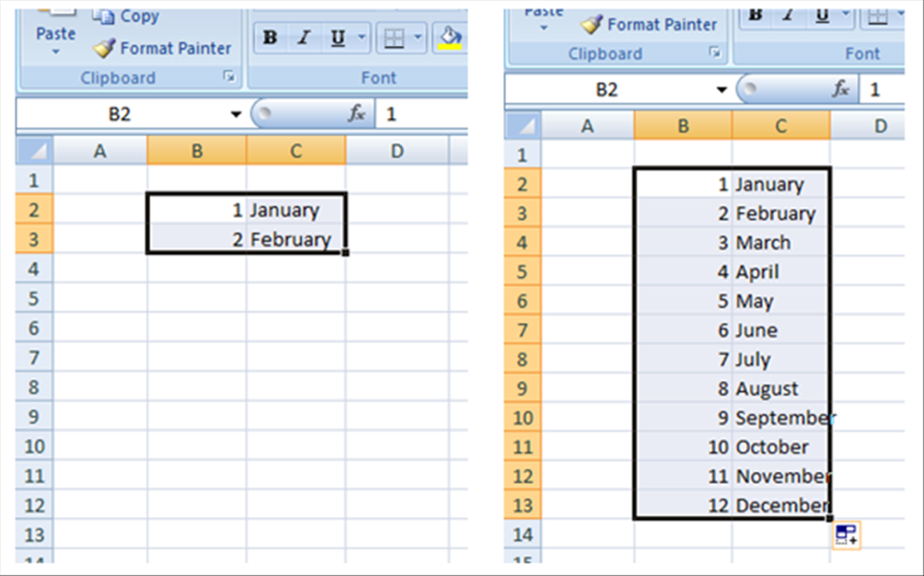Screen dimensions: 924x576
Task: Toggle Bold formatting
Action: coord(270,37)
